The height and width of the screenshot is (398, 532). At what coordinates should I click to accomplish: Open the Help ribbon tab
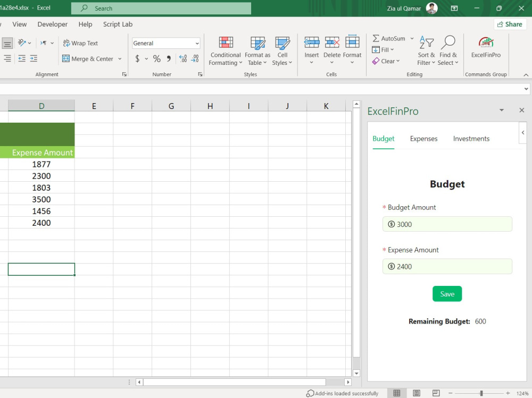pyautogui.click(x=85, y=24)
